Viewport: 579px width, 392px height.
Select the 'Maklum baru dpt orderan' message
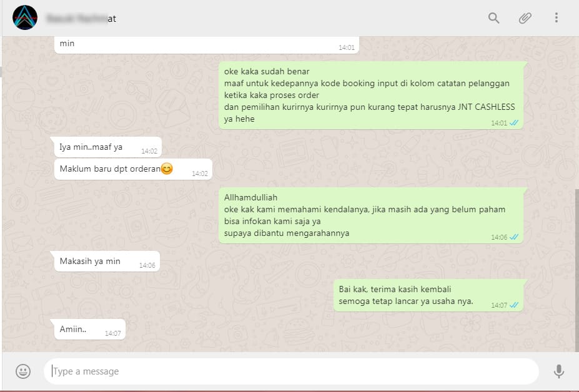point(133,169)
